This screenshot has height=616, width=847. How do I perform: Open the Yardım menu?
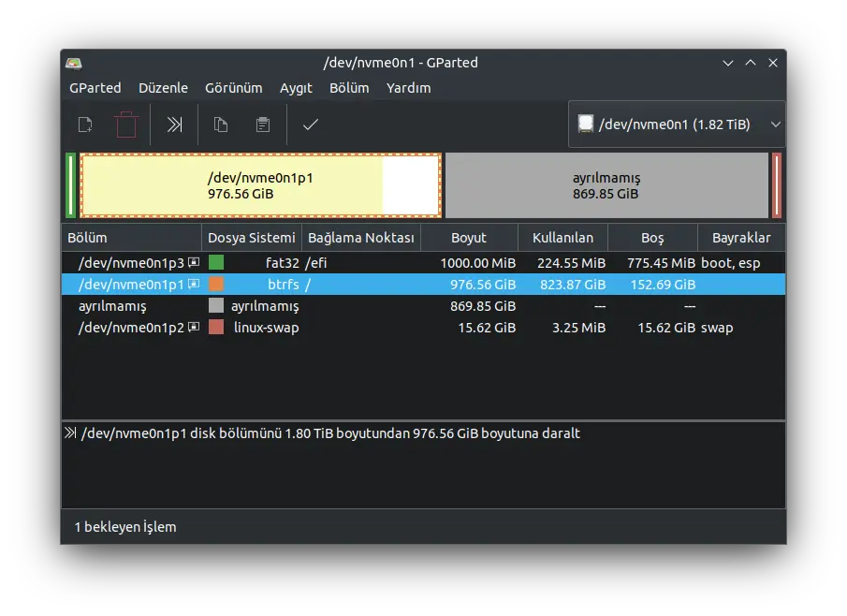[408, 88]
